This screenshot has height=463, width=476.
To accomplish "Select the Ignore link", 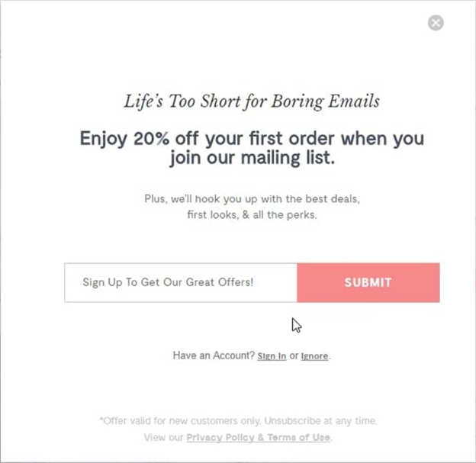I will tap(314, 356).
